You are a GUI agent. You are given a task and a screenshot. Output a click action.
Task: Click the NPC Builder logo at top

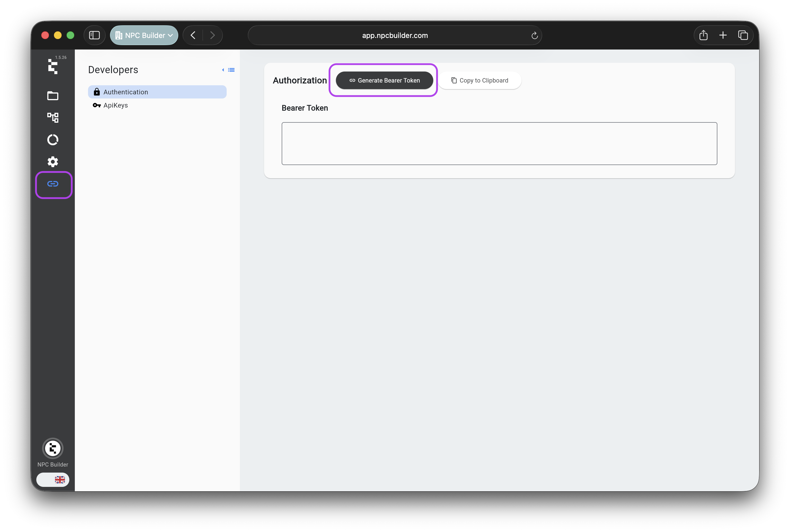tap(53, 67)
